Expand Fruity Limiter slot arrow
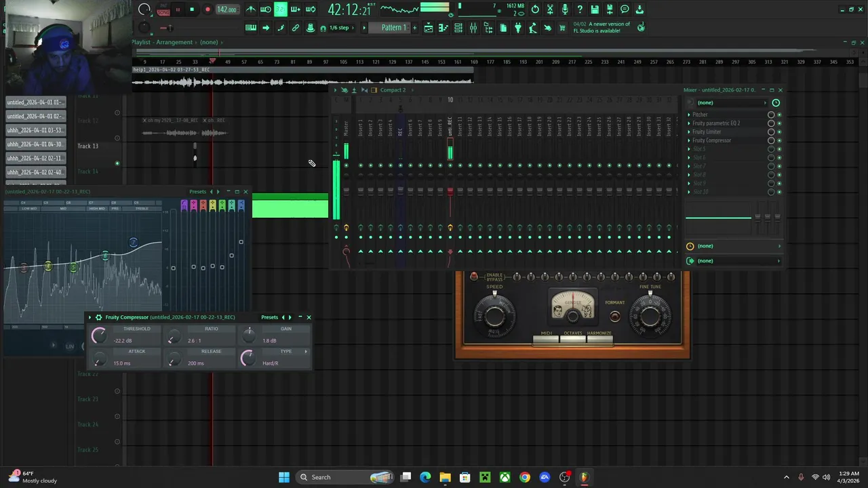The height and width of the screenshot is (488, 868). [x=689, y=131]
